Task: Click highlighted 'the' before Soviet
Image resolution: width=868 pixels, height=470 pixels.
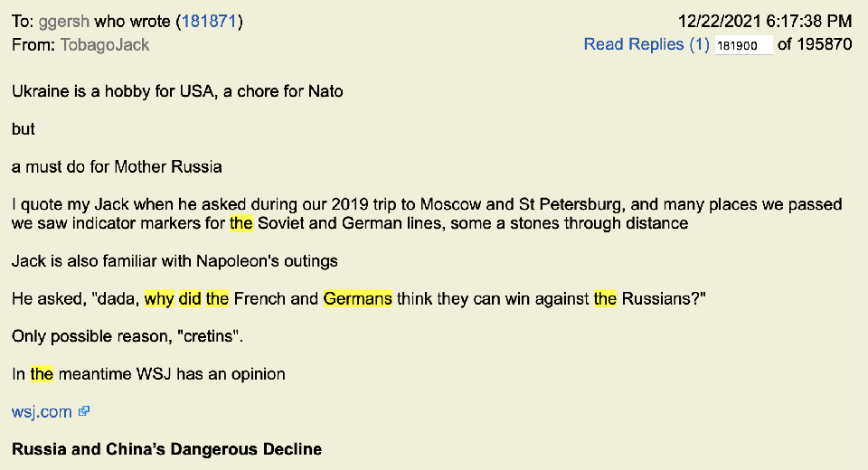Action: pos(241,223)
